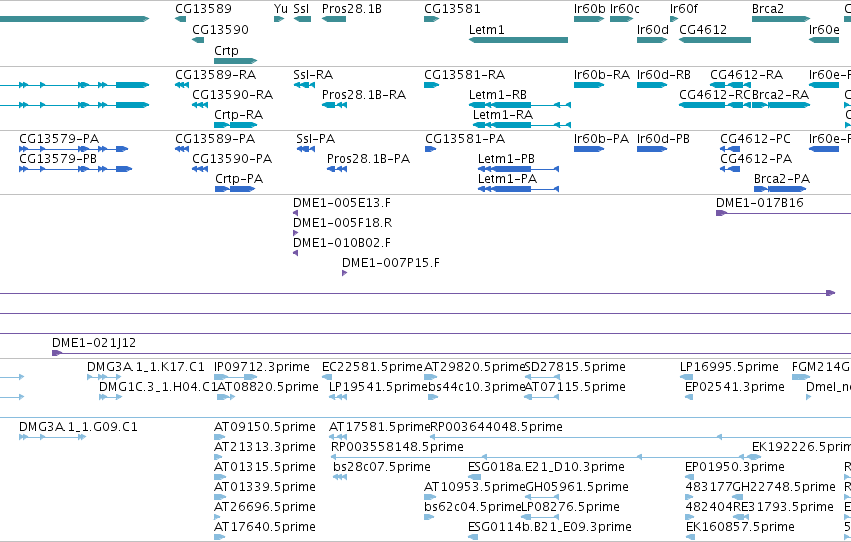Viewport: 851px width, 542px height.
Task: Click the CG13581 gene label
Action: (x=452, y=9)
